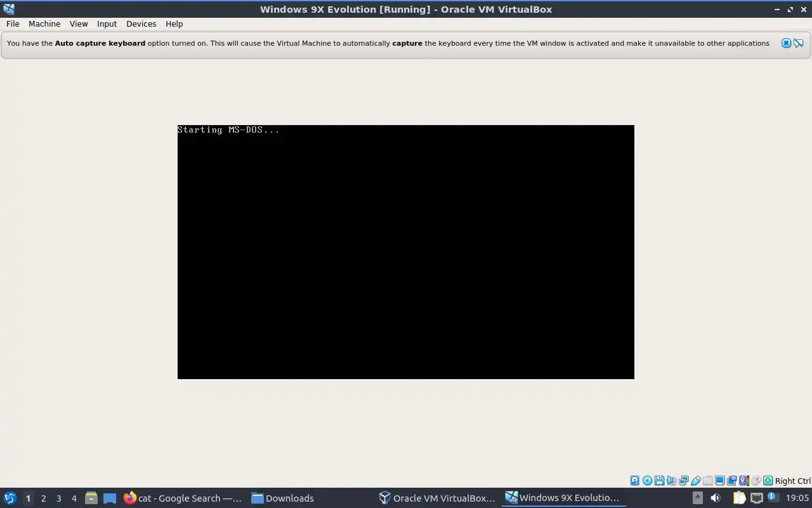812x508 pixels.
Task: Switch to Oracle VM VirtualBox Manager window
Action: [437, 498]
